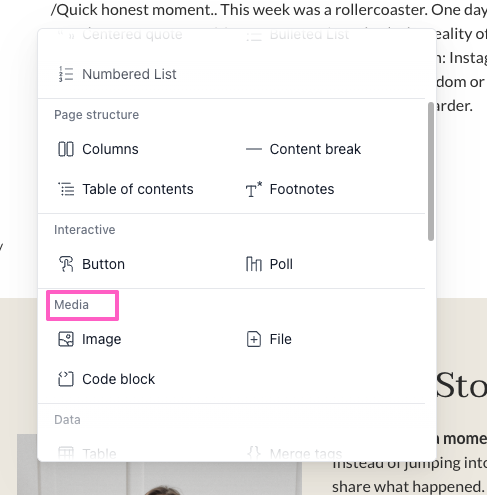This screenshot has width=487, height=495.
Task: Click the Code block label
Action: [118, 379]
